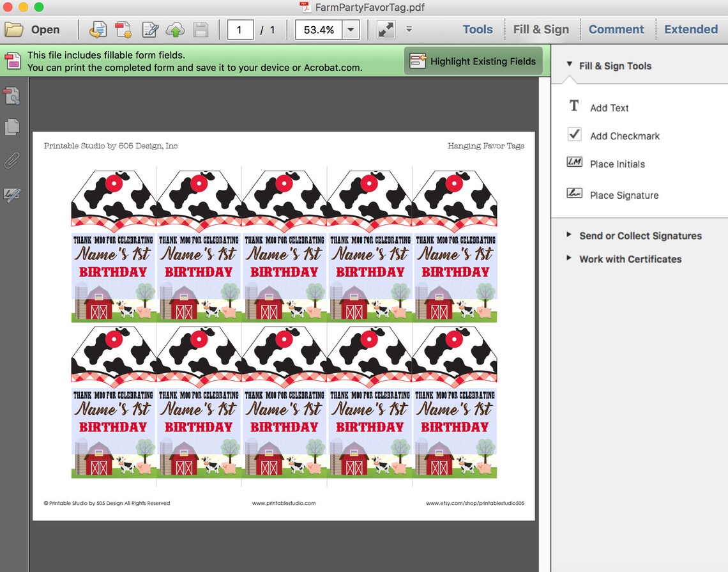Choose the Place Signature tool
This screenshot has height=572, width=728.
tap(612, 194)
